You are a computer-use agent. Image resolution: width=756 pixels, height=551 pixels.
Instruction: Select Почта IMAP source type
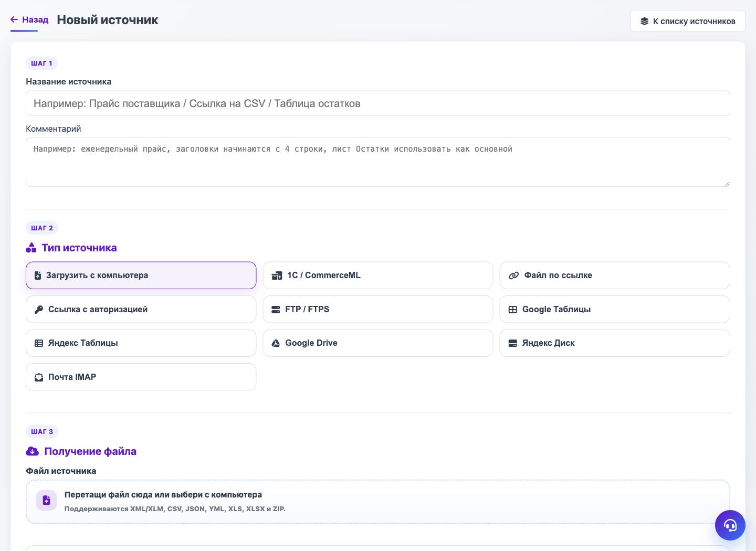coord(141,377)
